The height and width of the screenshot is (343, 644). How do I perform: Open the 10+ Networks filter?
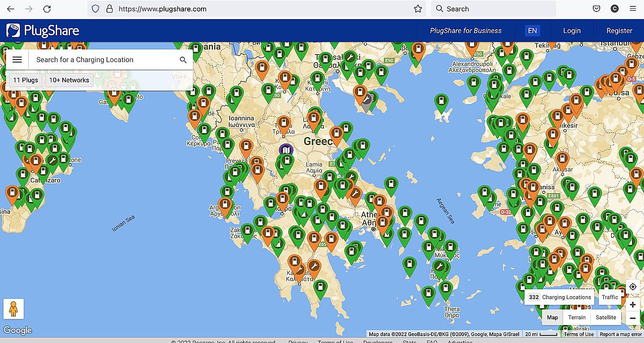(x=69, y=80)
